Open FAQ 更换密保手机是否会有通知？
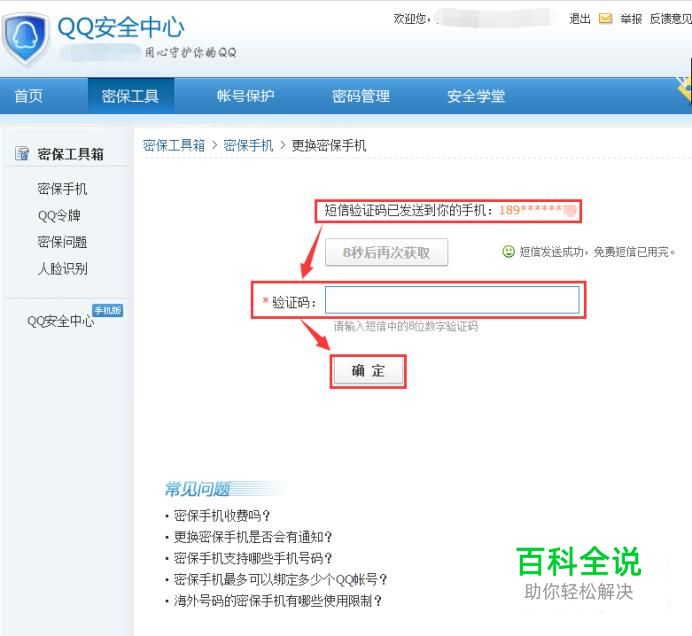 coord(252,537)
